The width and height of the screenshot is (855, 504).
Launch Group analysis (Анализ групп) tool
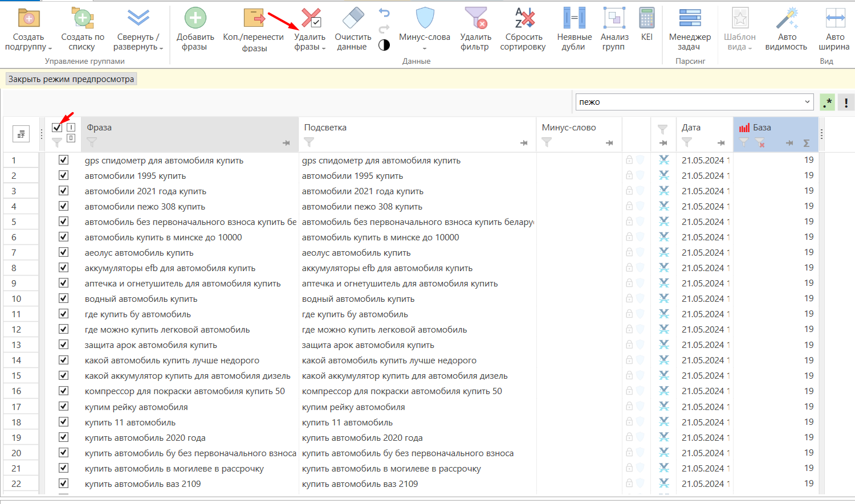[x=614, y=18]
